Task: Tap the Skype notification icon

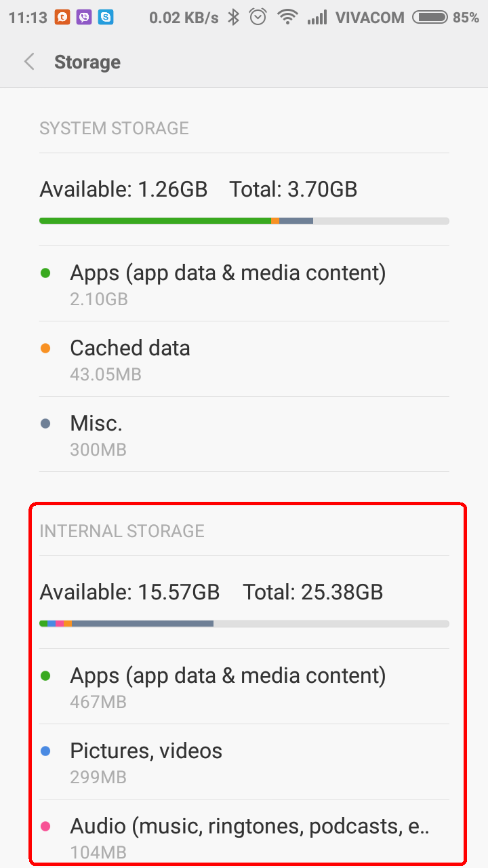Action: (x=105, y=18)
